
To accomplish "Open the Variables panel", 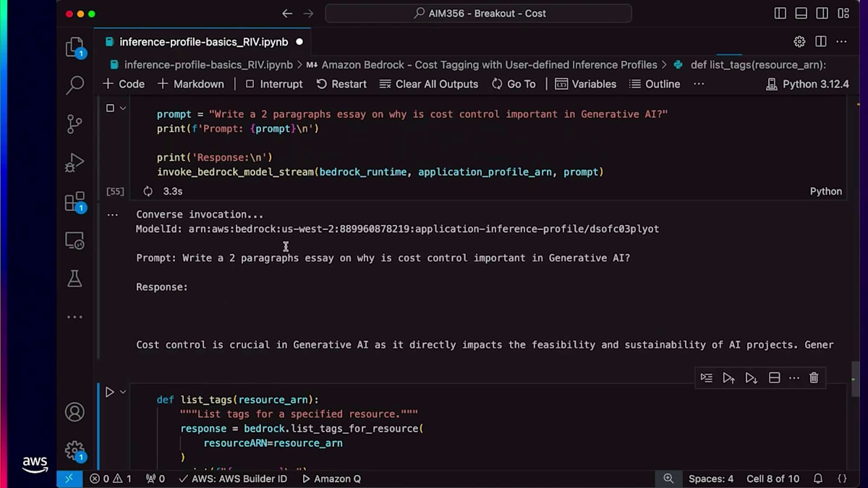I will click(x=586, y=84).
